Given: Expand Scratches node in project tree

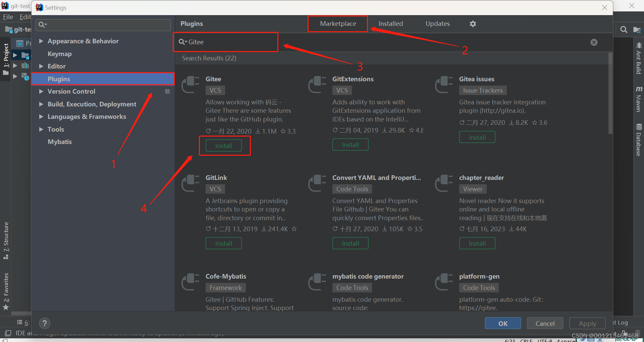Looking at the screenshot, I should coord(15,76).
